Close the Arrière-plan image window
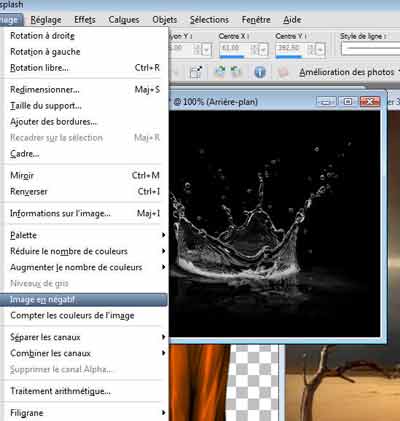 tap(370, 101)
